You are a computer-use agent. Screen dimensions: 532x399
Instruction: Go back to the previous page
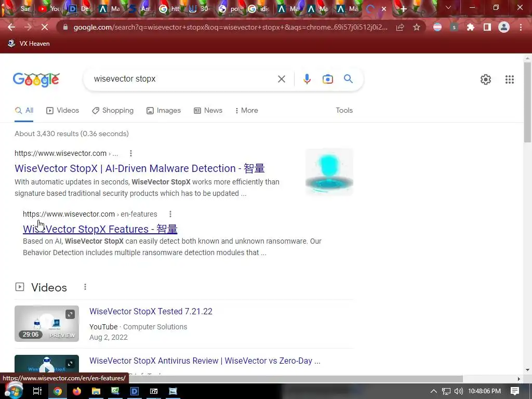click(11, 27)
